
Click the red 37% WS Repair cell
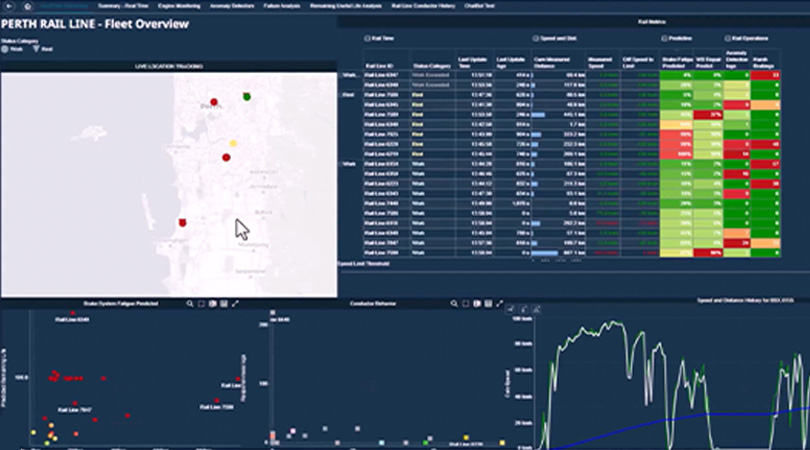[x=708, y=115]
